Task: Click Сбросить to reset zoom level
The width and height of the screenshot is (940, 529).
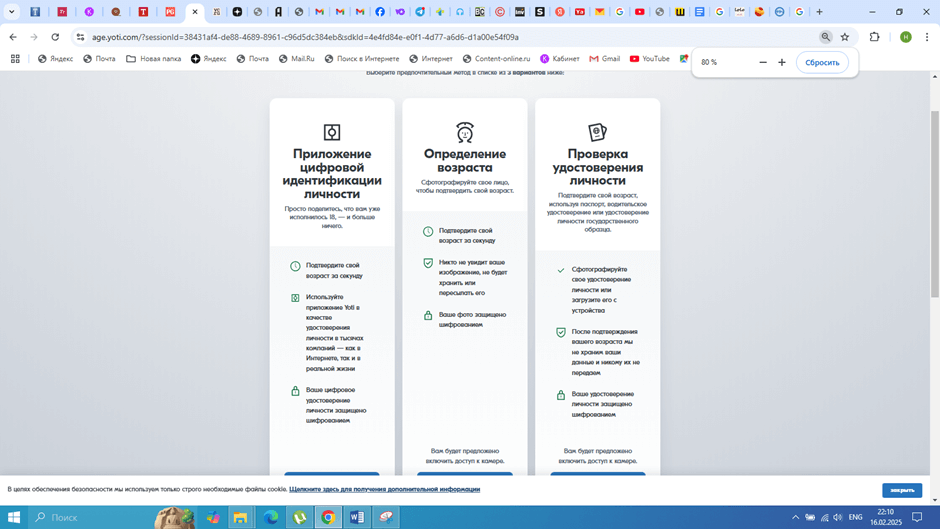Action: coord(822,62)
